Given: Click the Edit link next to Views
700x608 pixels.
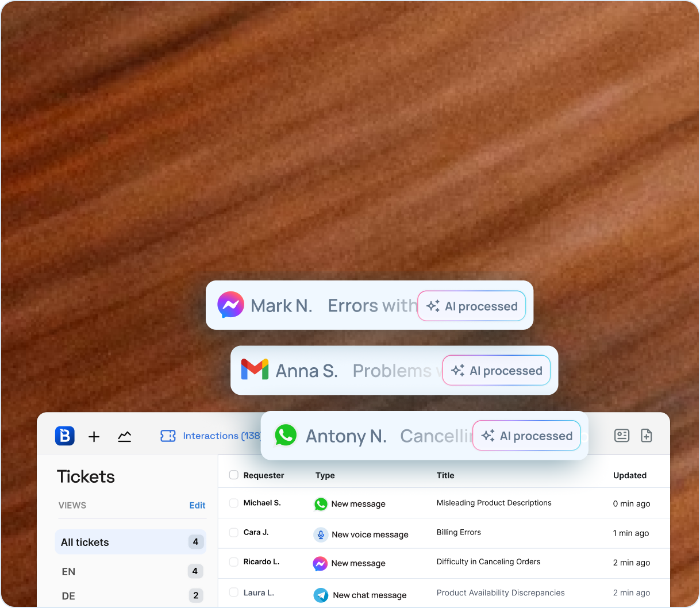Looking at the screenshot, I should click(x=197, y=505).
